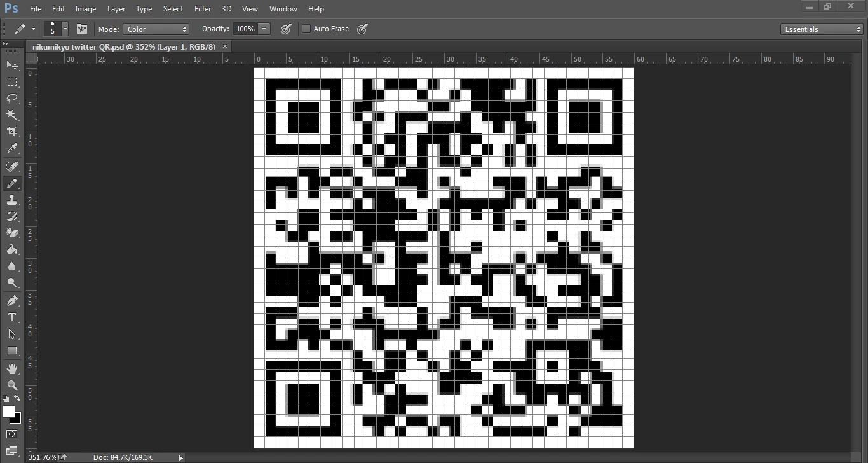Click the background color swatch

coord(18,419)
